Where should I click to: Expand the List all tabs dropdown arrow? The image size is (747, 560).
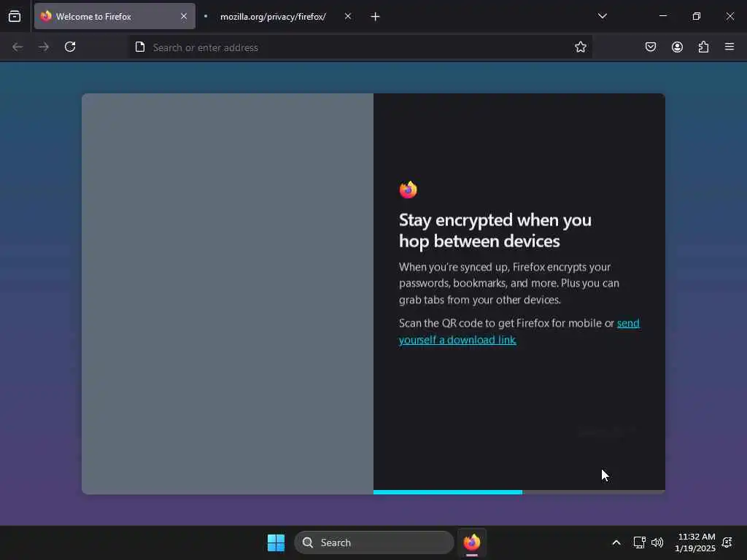[x=602, y=16]
